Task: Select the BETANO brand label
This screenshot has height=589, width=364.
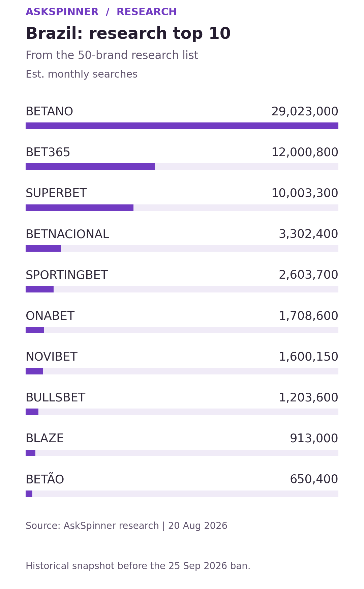Action: (49, 112)
